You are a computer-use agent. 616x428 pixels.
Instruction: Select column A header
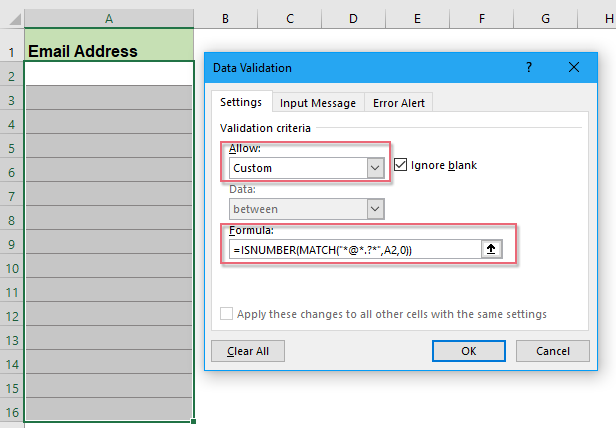(108, 18)
